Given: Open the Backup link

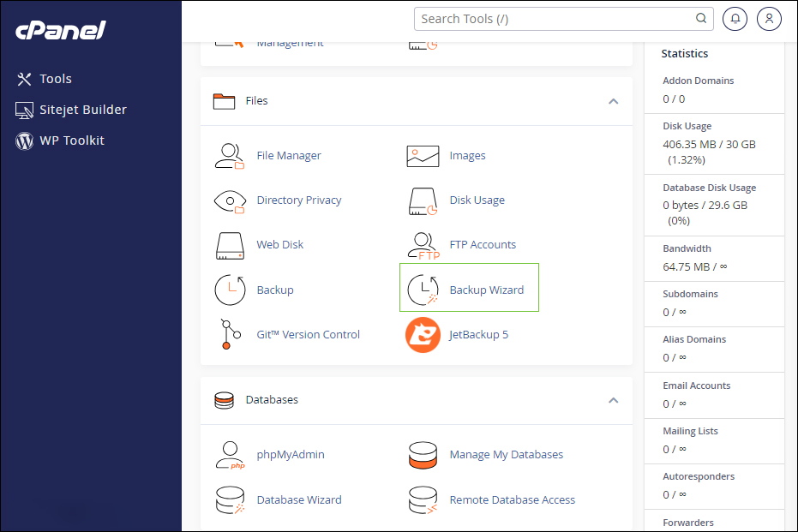Looking at the screenshot, I should click(x=275, y=290).
